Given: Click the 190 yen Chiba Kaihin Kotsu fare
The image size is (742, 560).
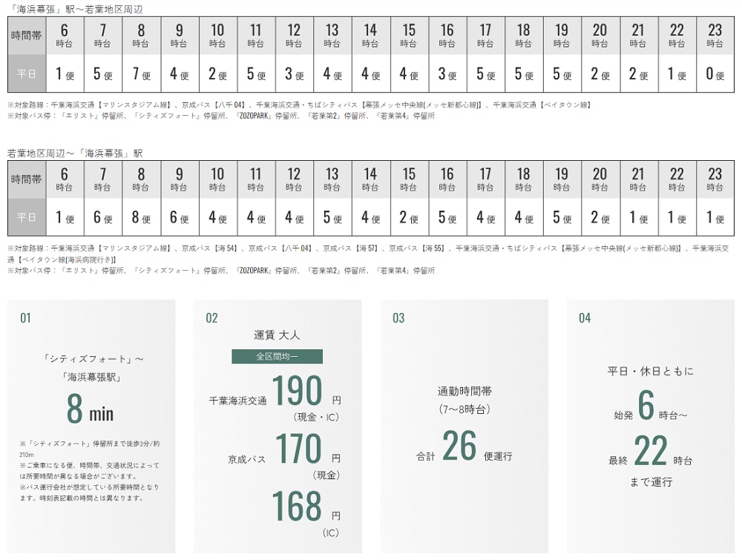Looking at the screenshot, I should click(x=297, y=392).
